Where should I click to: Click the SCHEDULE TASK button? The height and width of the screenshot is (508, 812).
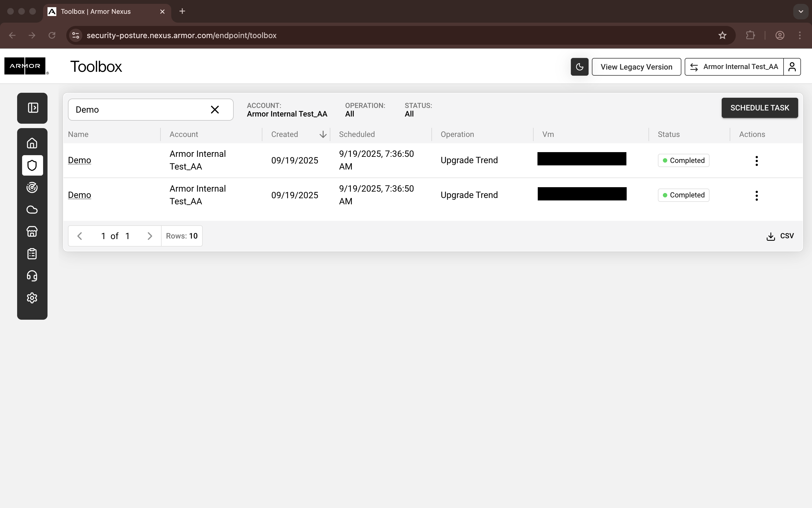click(759, 108)
